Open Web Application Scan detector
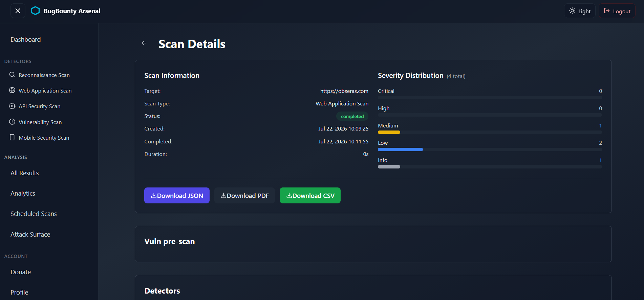This screenshot has width=644, height=300. click(x=45, y=91)
